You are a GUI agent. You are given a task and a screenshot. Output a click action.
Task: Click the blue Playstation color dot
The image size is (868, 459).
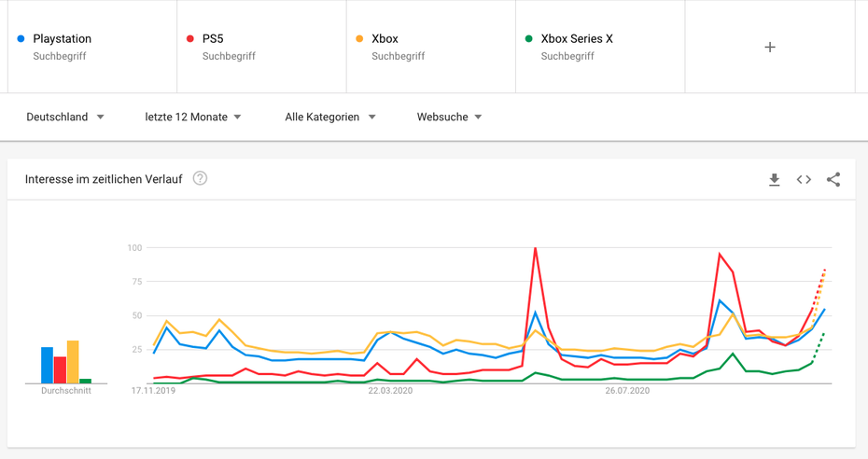(x=21, y=38)
